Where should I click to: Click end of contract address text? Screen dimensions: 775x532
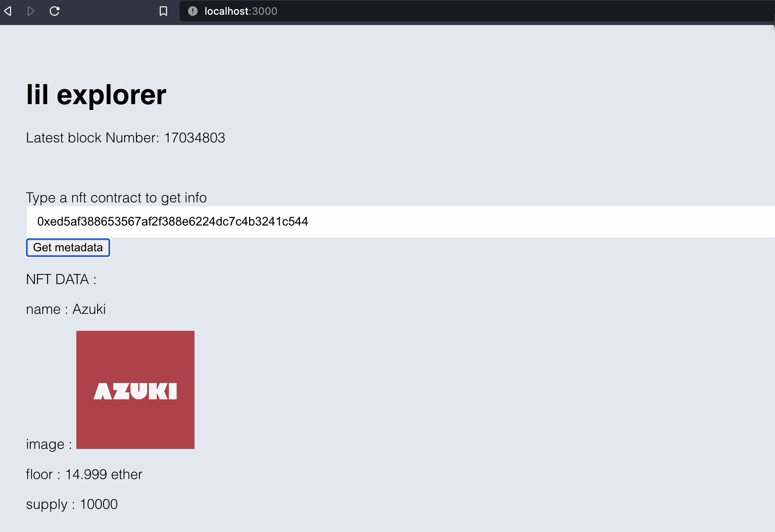(x=308, y=221)
